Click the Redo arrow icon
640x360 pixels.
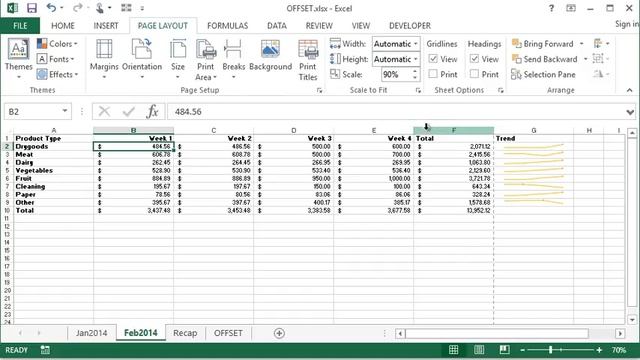point(77,8)
